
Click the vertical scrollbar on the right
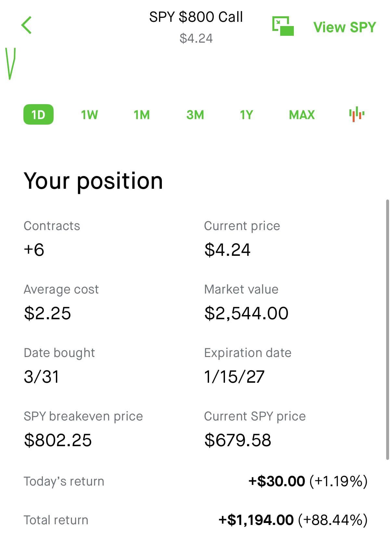[387, 329]
